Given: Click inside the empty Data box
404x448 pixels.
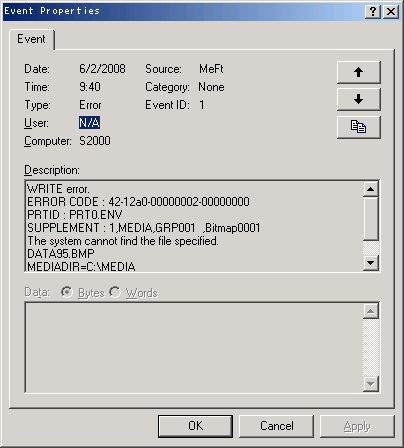Looking at the screenshot, I should coord(194,347).
